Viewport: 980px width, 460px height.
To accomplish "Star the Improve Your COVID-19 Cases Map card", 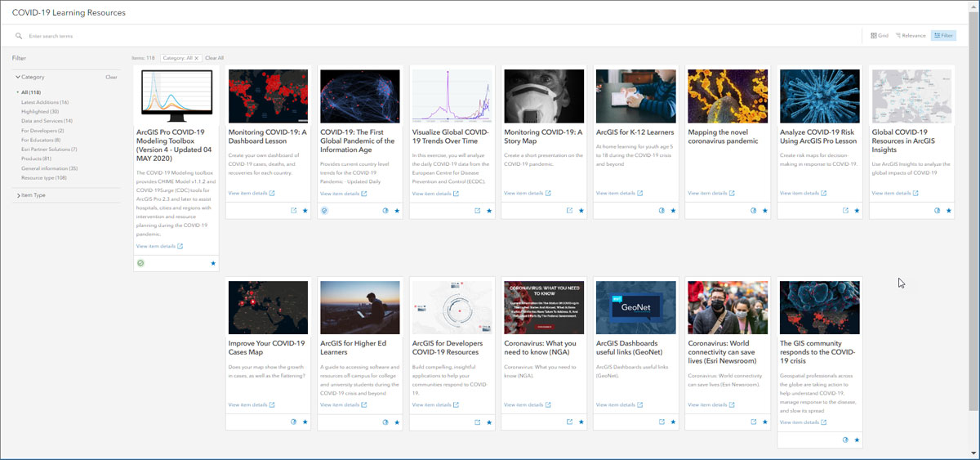I will (x=305, y=422).
